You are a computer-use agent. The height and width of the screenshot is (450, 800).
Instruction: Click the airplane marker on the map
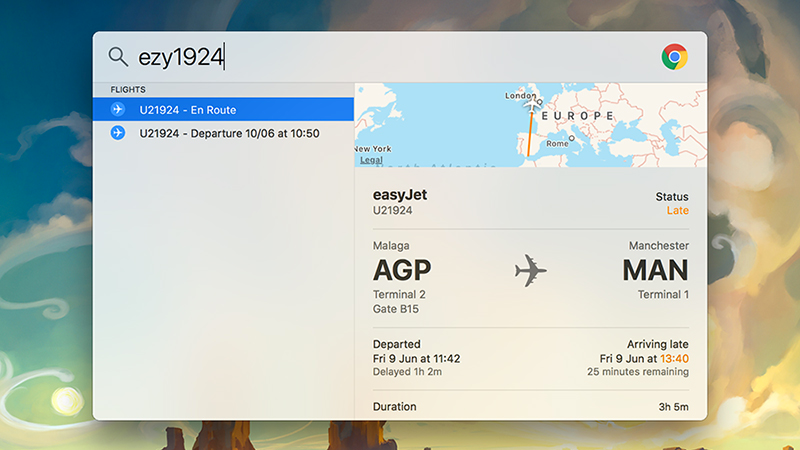(532, 105)
